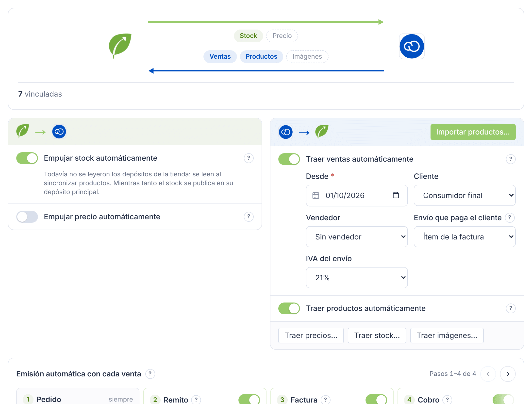
Task: Open help for Traer productos automáticamente
Action: pos(511,308)
